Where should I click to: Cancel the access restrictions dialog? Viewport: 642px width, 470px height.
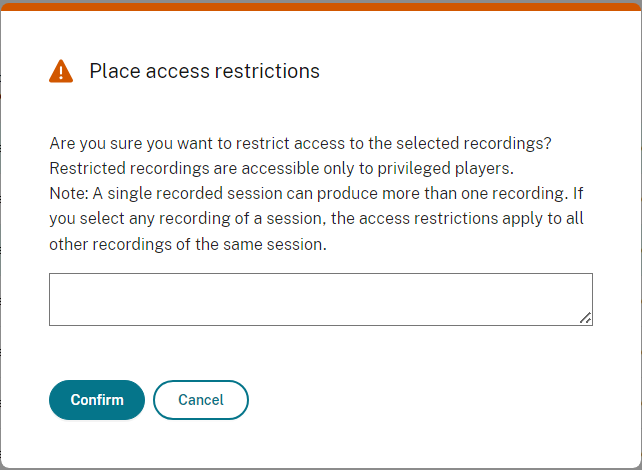[201, 400]
